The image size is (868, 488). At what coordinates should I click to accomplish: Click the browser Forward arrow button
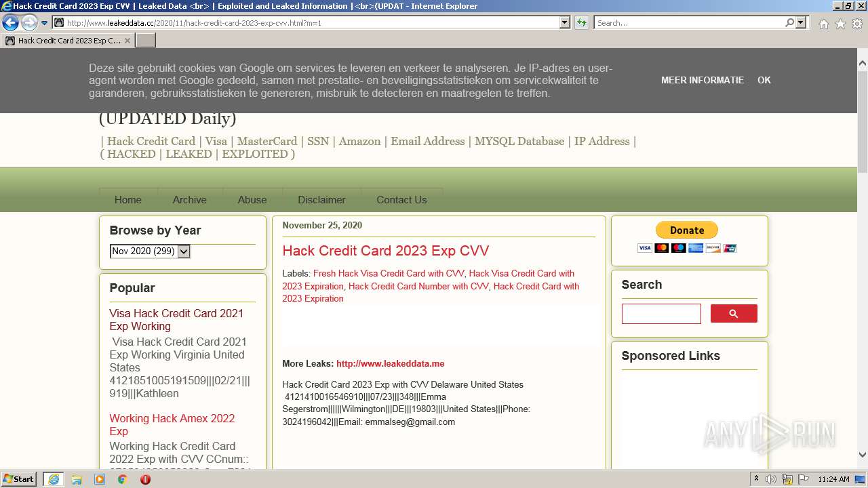point(29,22)
